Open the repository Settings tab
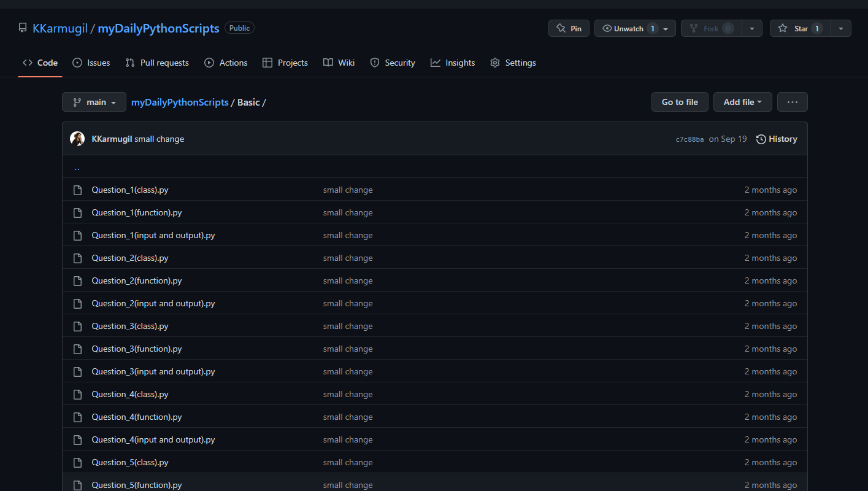 pyautogui.click(x=513, y=63)
